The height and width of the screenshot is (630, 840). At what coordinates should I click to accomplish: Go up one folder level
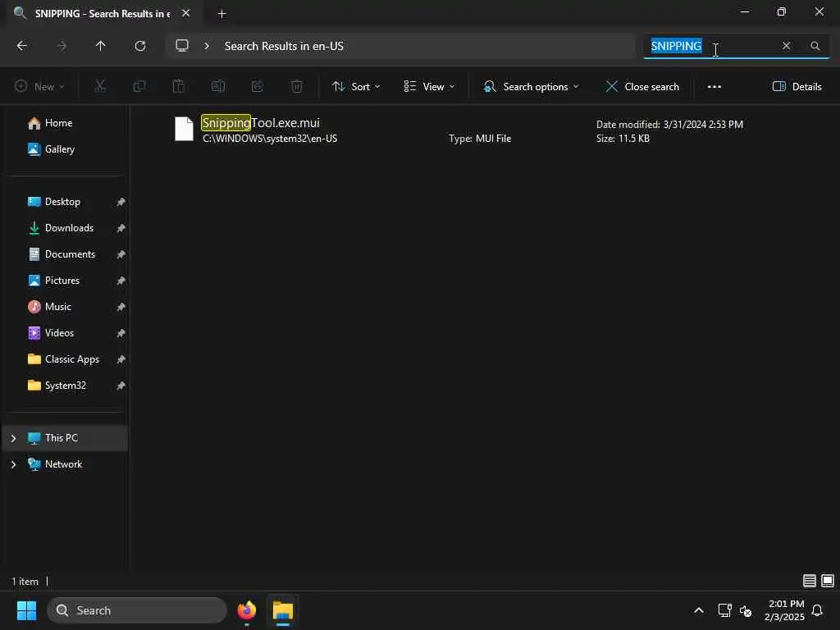(100, 46)
